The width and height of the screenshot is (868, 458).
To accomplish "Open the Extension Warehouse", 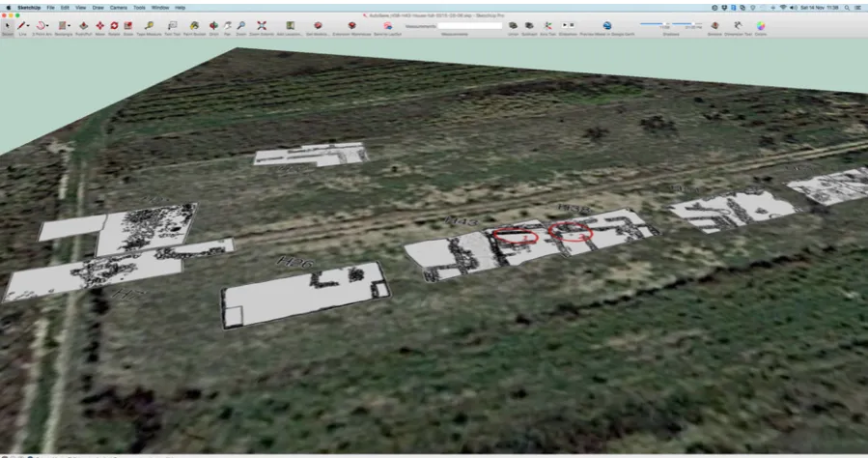I will 351,25.
